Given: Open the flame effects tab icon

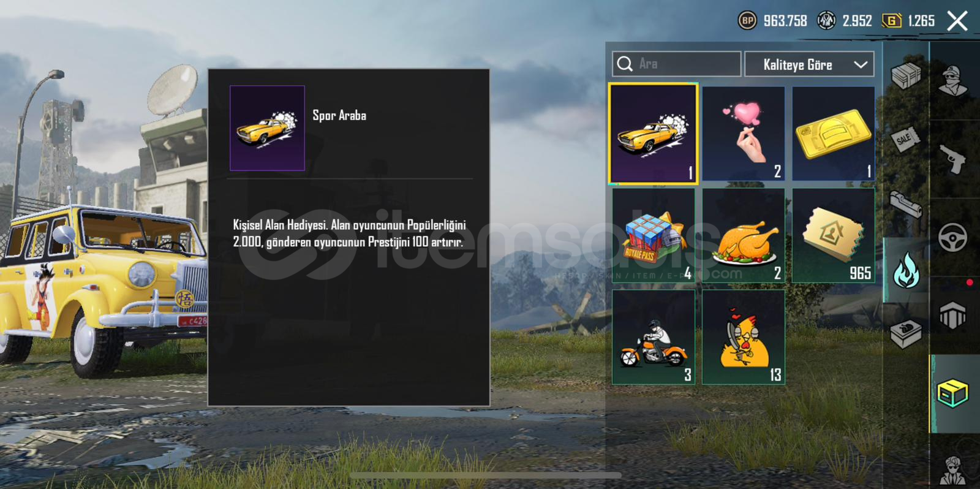Looking at the screenshot, I should [x=906, y=270].
